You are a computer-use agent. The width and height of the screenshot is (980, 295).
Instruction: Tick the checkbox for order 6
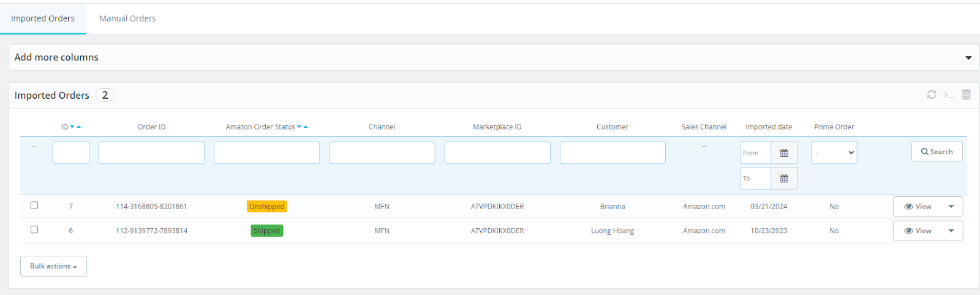click(34, 229)
